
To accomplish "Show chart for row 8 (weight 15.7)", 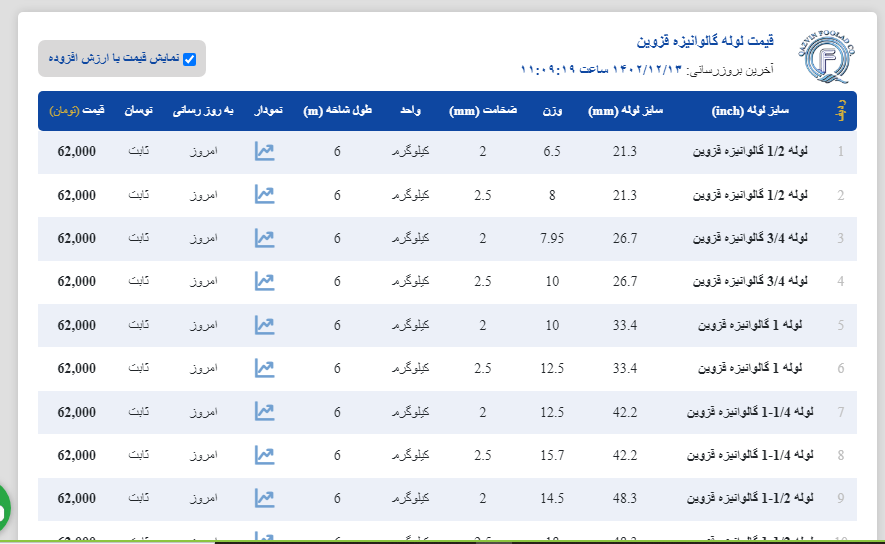I will pyautogui.click(x=265, y=455).
